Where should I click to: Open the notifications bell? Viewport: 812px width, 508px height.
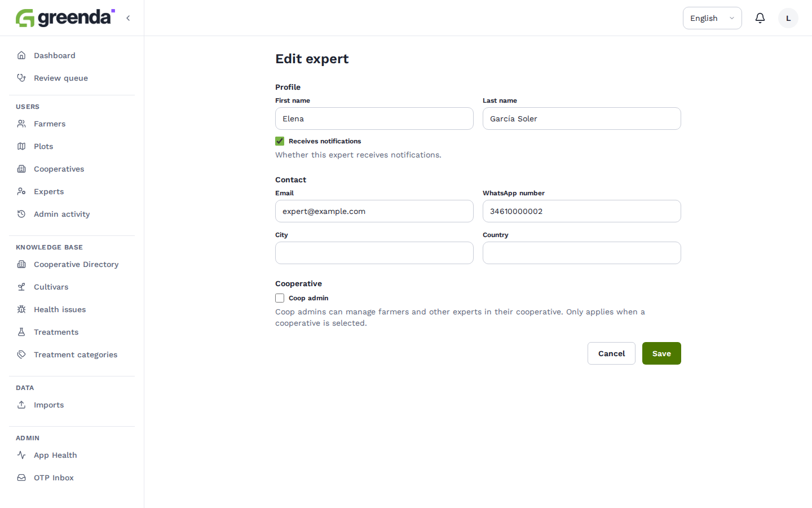coord(760,18)
